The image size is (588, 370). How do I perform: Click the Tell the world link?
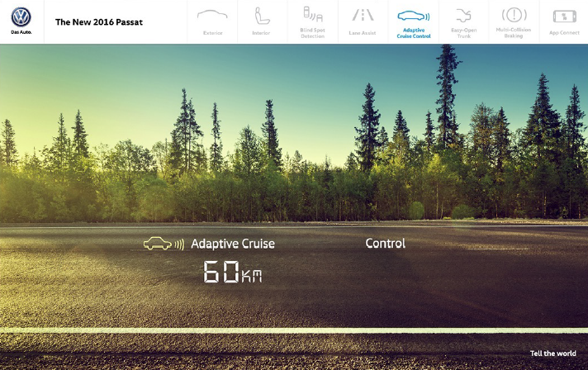pos(552,353)
